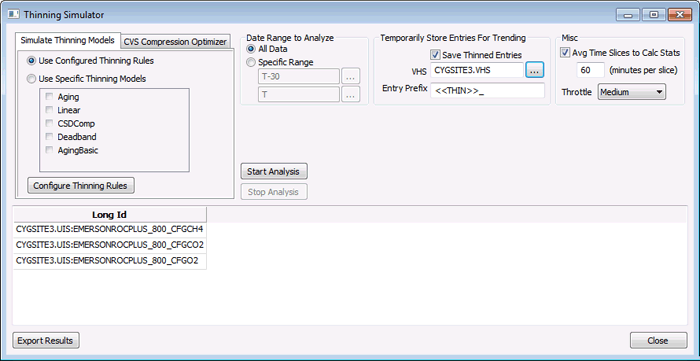
Task: Minimize the Thinning Simulator window
Action: point(629,15)
